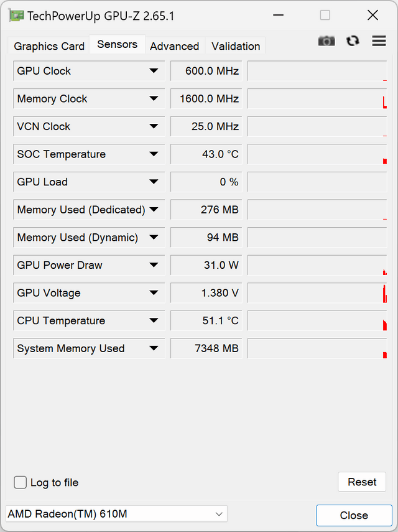Image resolution: width=398 pixels, height=532 pixels.
Task: Switch to the Graphics Card tab
Action: point(49,46)
